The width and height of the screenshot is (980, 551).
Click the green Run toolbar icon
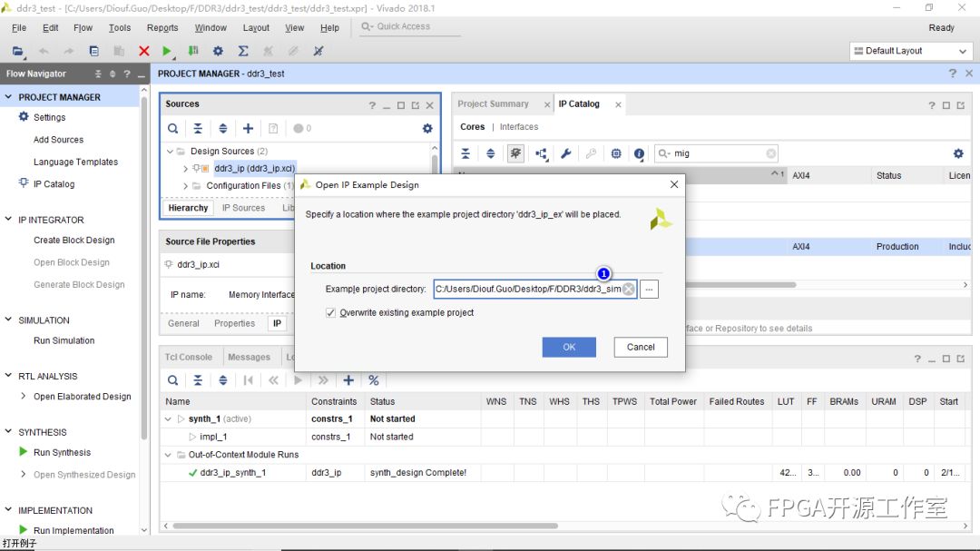(x=167, y=52)
